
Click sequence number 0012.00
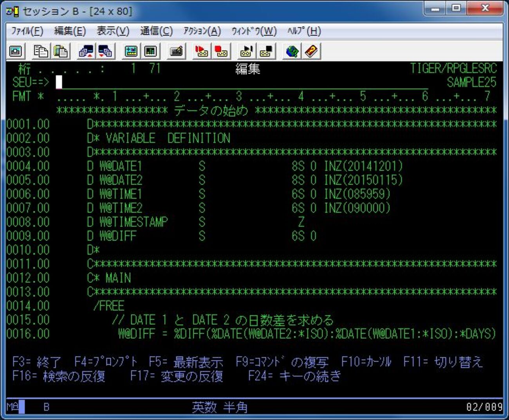coord(28,278)
